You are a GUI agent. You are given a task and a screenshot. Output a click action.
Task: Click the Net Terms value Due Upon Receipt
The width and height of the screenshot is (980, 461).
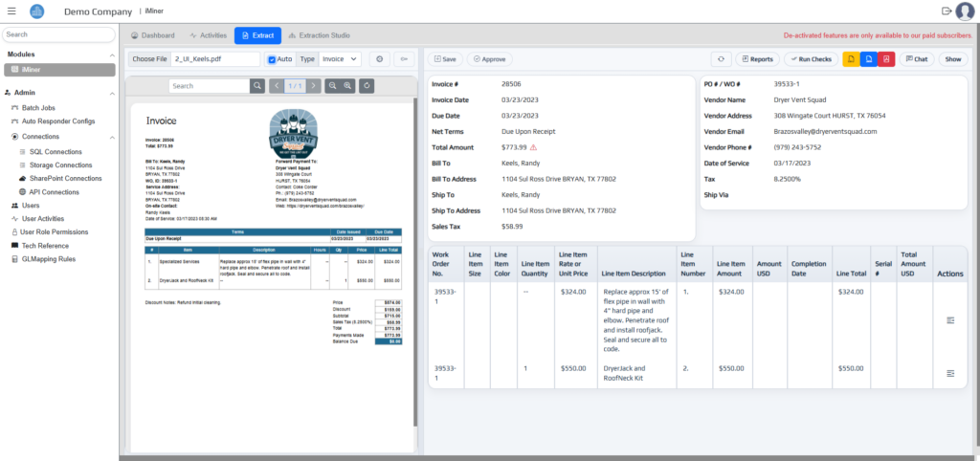click(x=528, y=132)
